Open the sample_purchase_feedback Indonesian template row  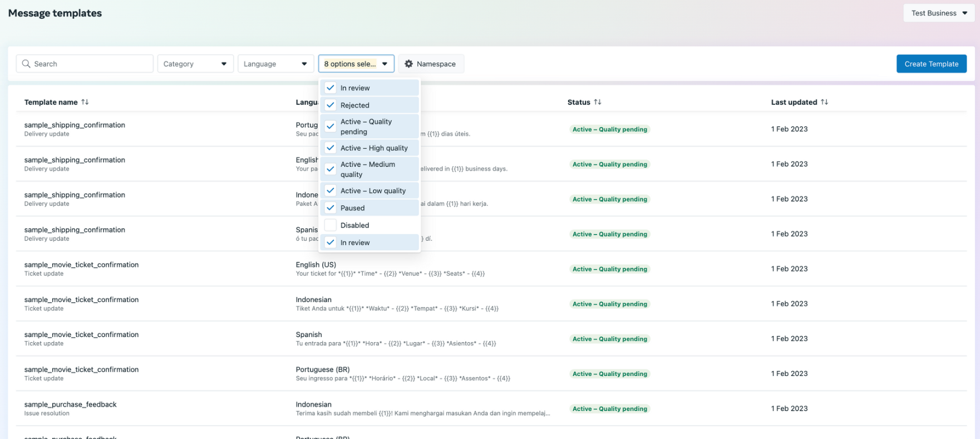coord(71,404)
